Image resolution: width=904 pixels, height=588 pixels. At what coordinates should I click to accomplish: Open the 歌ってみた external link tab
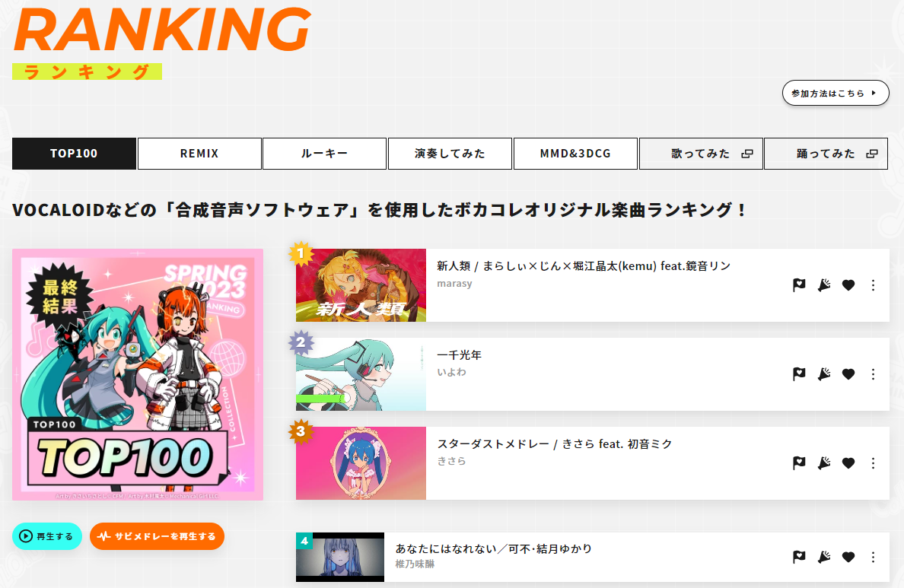(701, 154)
